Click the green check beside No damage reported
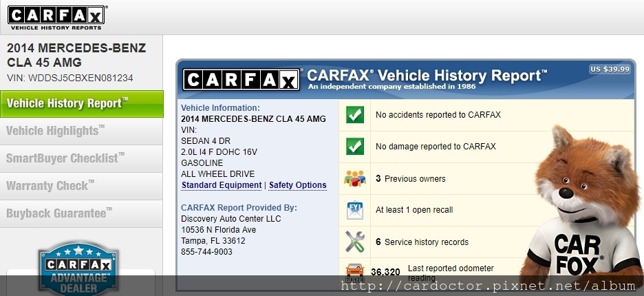The height and width of the screenshot is (296, 644). 355,147
